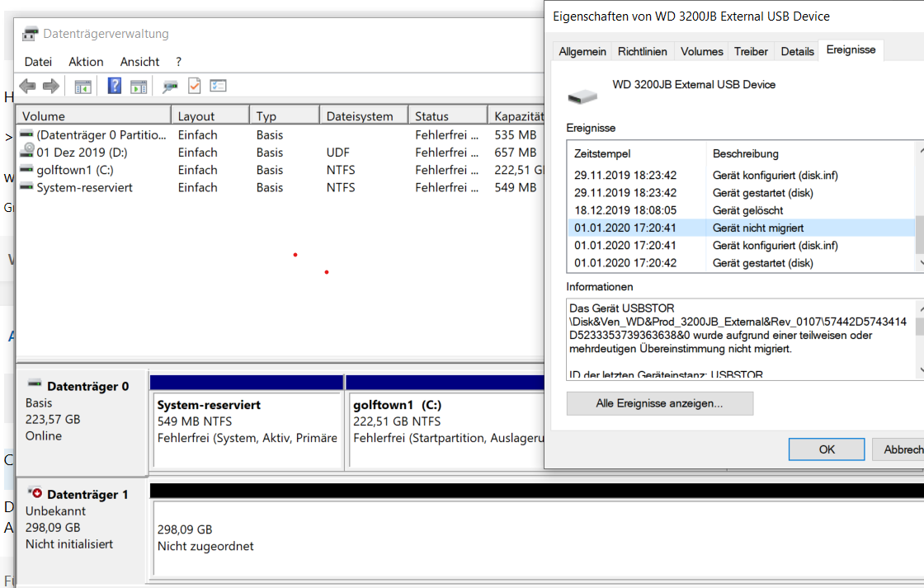Switch to the Volumes tab
924x588 pixels.
(701, 51)
